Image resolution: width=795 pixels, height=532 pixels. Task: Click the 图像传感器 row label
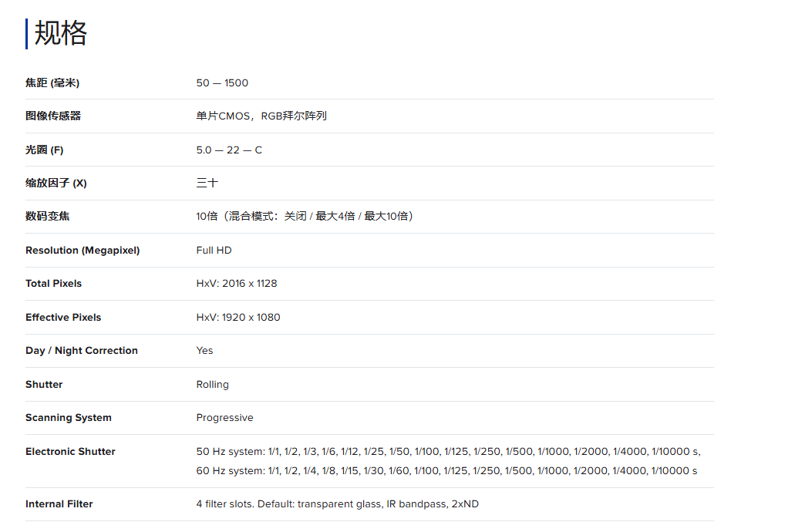pyautogui.click(x=53, y=116)
